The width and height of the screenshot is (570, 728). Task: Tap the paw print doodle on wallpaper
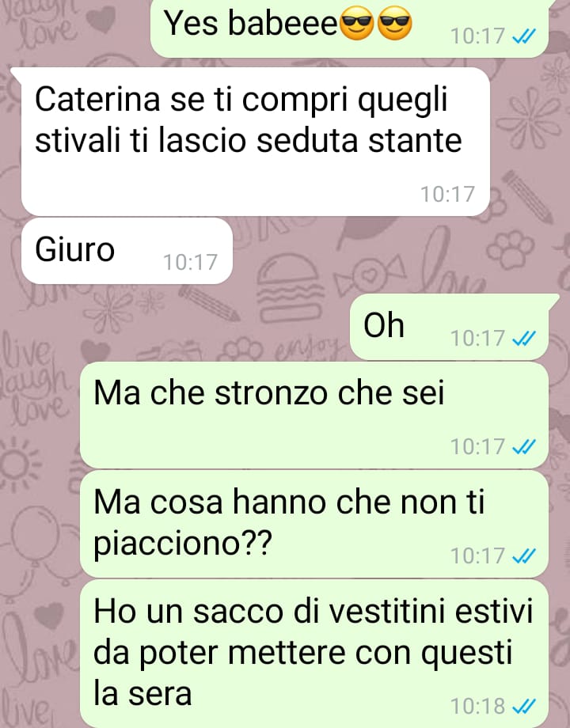coord(510,249)
